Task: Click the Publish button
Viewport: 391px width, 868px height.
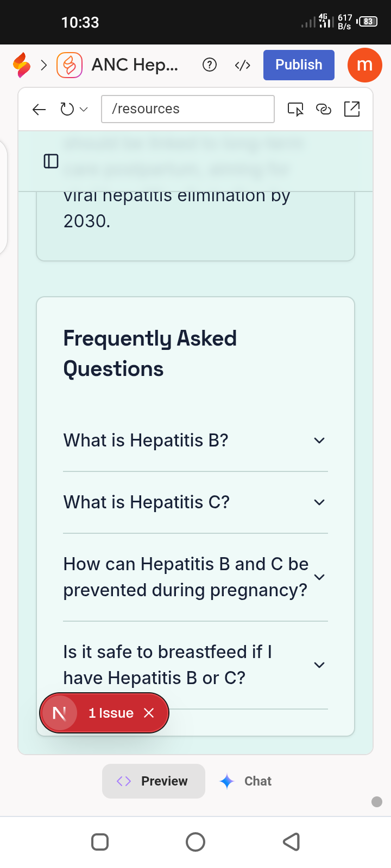Action: pos(299,65)
